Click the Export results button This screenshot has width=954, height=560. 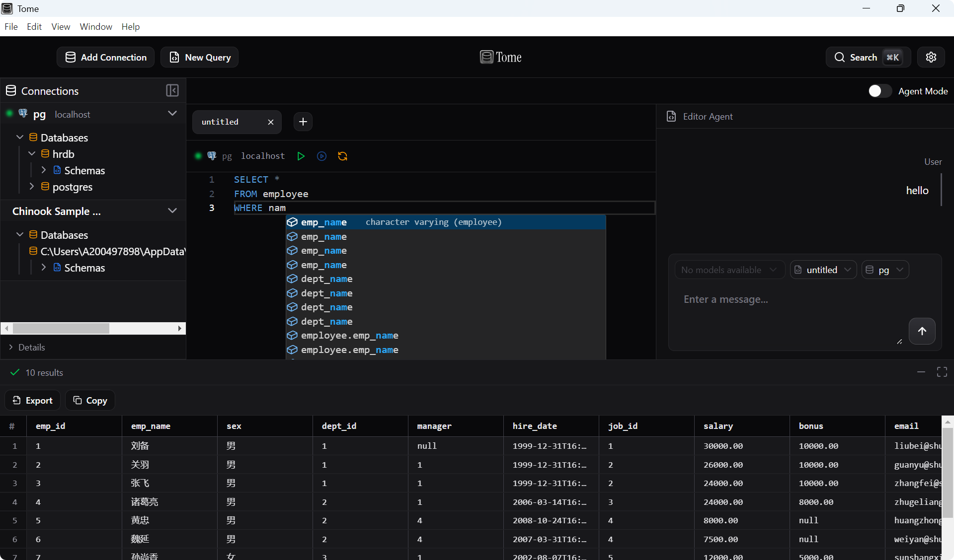[x=33, y=400]
